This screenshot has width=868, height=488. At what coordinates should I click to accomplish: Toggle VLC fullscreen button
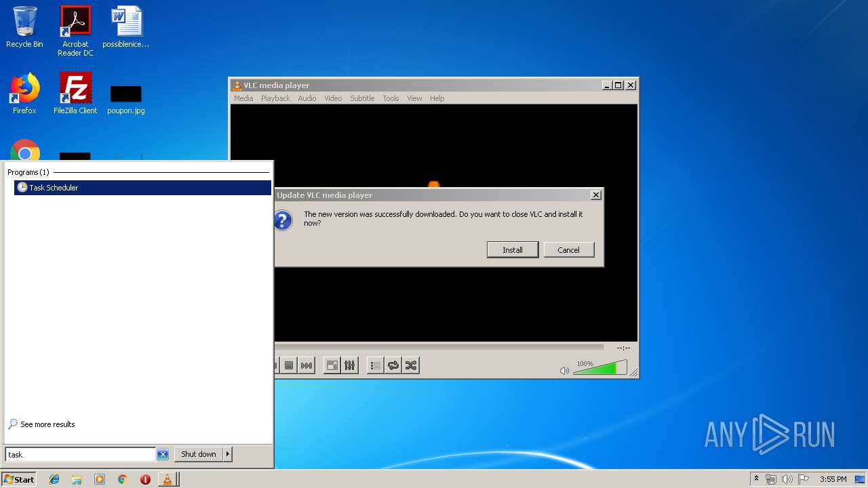tap(332, 365)
